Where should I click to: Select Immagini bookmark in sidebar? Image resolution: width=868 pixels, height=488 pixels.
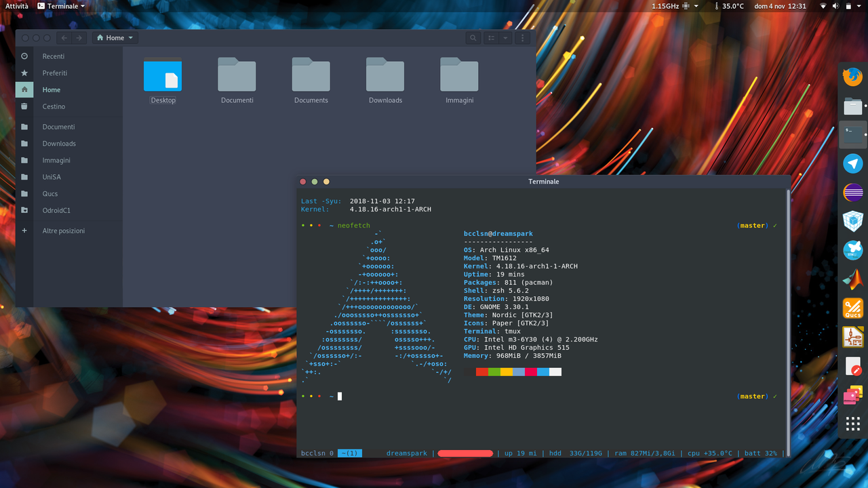[68, 161]
